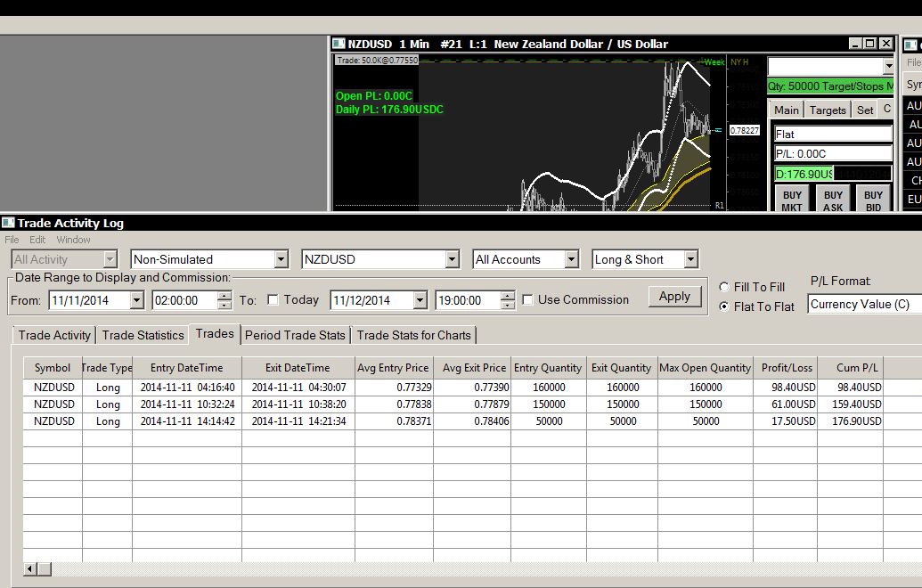Click the Apply button

click(674, 297)
